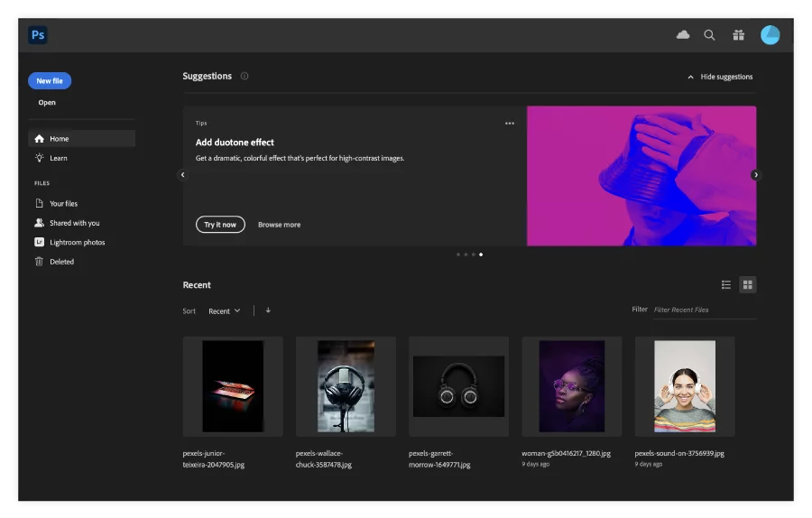Click the Suggestions info icon

pyautogui.click(x=245, y=76)
